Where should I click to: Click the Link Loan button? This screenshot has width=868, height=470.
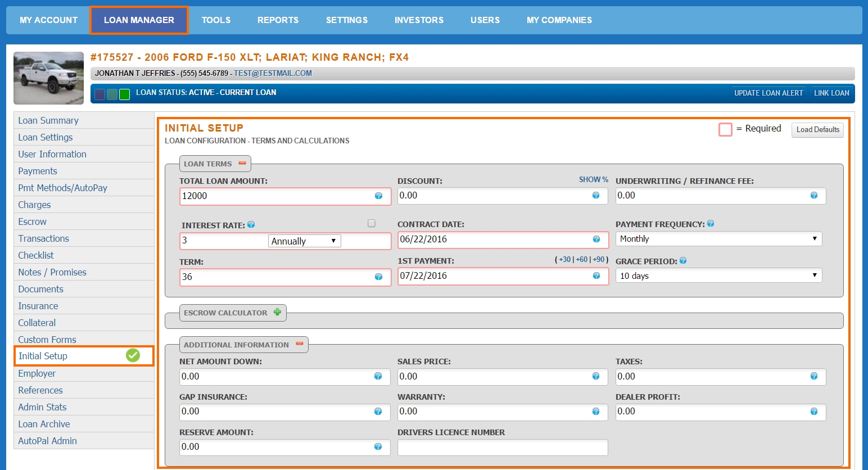[x=831, y=93]
